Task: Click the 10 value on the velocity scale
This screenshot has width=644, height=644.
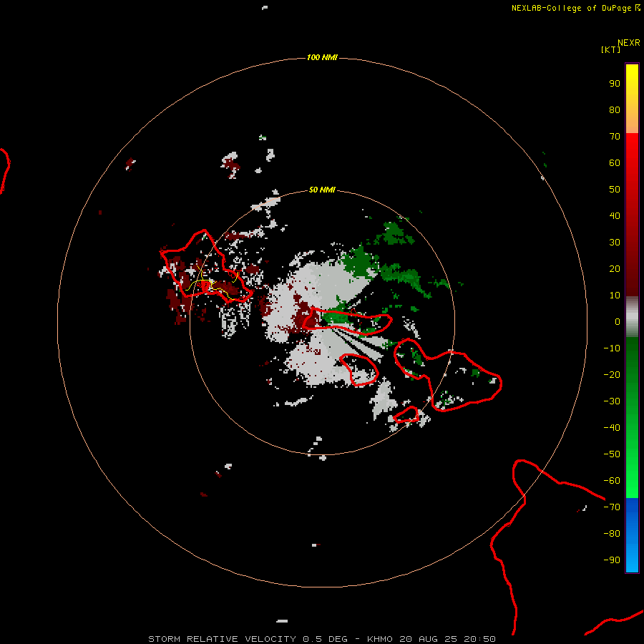Action: [x=615, y=296]
